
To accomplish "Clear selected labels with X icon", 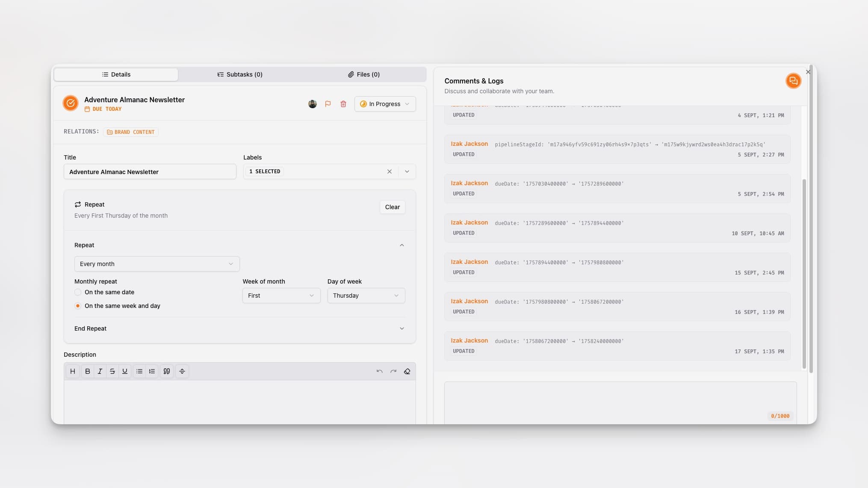I will [x=390, y=172].
